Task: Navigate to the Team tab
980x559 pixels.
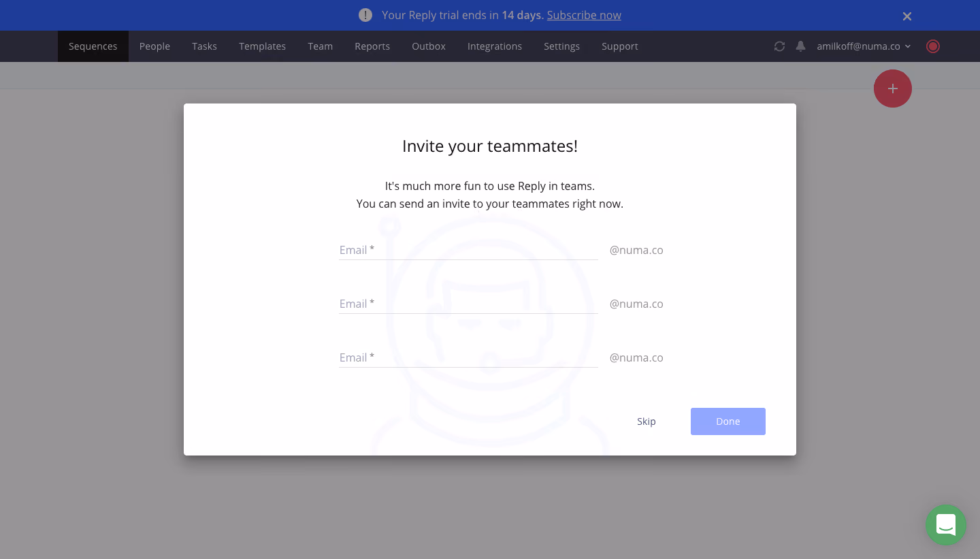Action: pos(320,46)
